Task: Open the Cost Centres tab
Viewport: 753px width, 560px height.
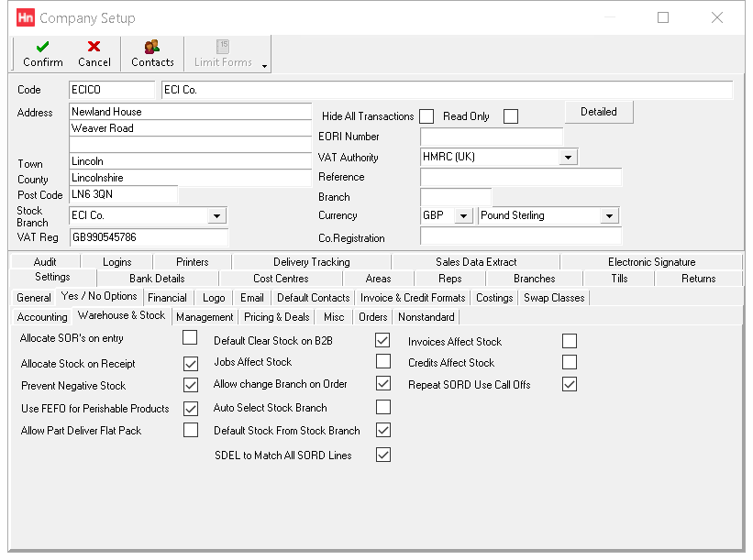Action: [x=281, y=279]
